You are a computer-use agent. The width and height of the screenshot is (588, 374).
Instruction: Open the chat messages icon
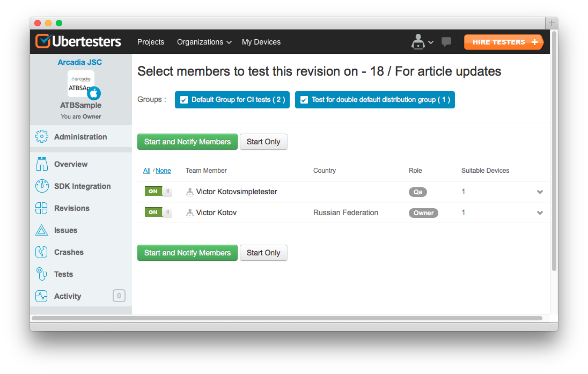click(446, 42)
